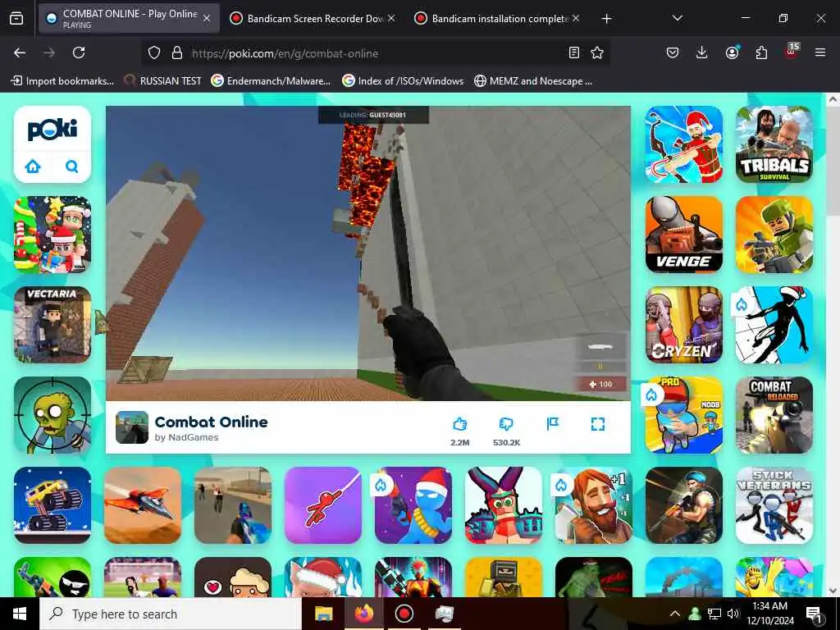Viewport: 840px width, 630px height.
Task: Open volume control in system tray
Action: coord(733,614)
